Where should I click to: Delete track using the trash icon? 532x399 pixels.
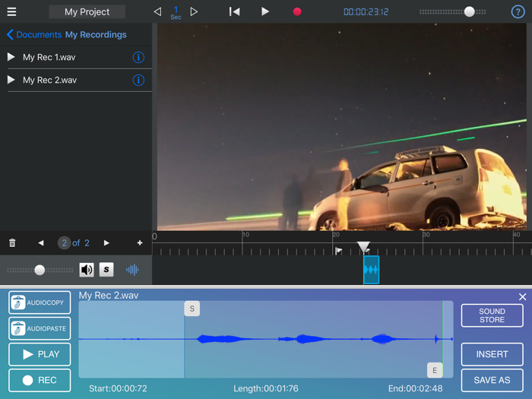pyautogui.click(x=12, y=243)
